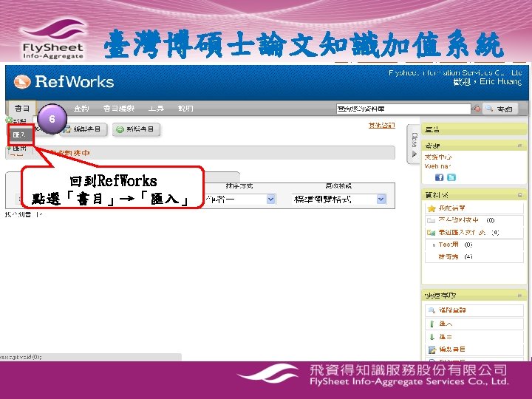This screenshot has width=532, height=399.
Task: Open the 查詢 menu in gray navigation bar
Action: click(81, 109)
